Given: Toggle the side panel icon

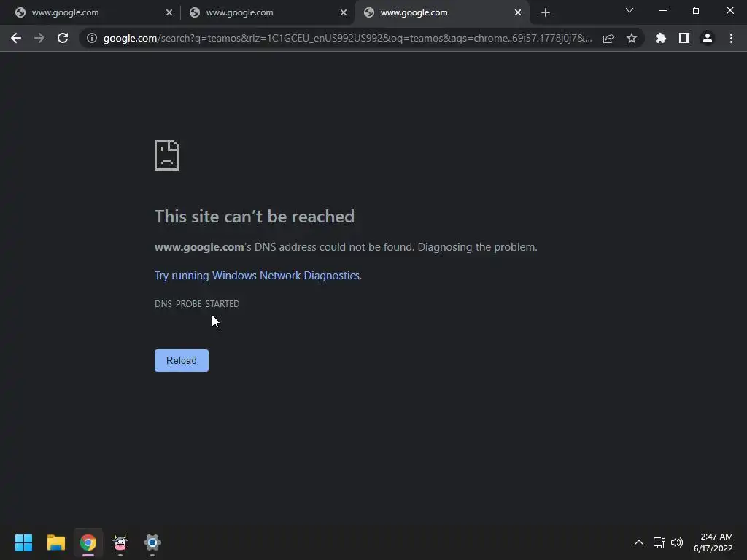Looking at the screenshot, I should click(x=684, y=38).
